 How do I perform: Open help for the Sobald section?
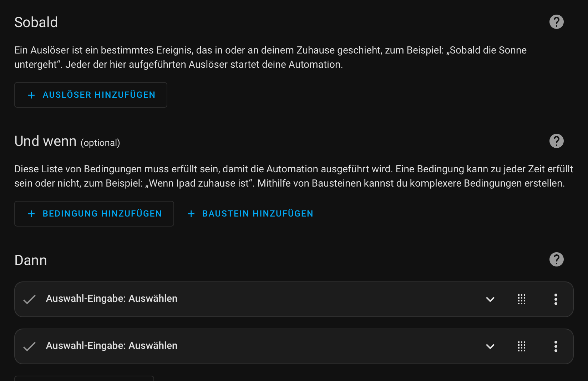(x=556, y=22)
